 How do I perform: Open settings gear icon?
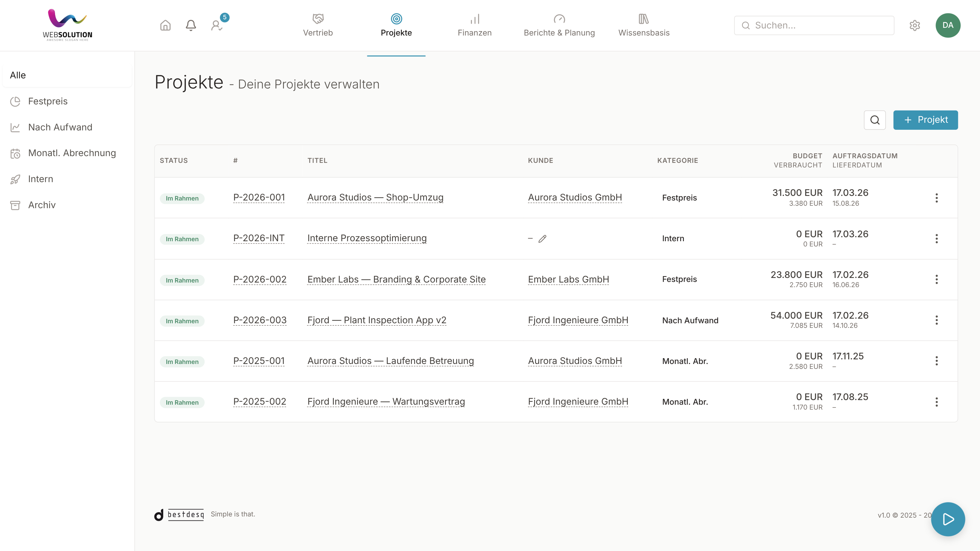(x=914, y=25)
